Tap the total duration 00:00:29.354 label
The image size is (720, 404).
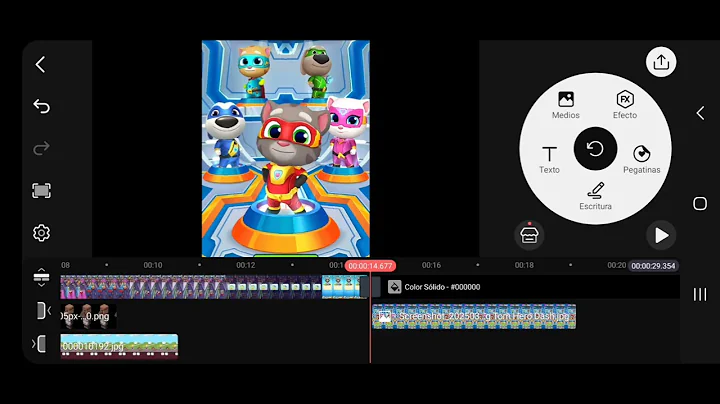tap(653, 266)
